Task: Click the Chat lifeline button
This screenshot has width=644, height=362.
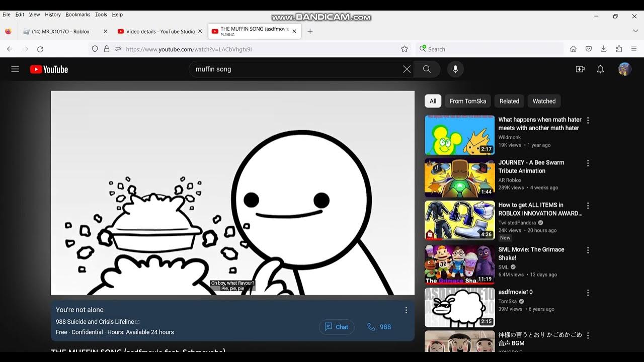Action: (x=337, y=327)
